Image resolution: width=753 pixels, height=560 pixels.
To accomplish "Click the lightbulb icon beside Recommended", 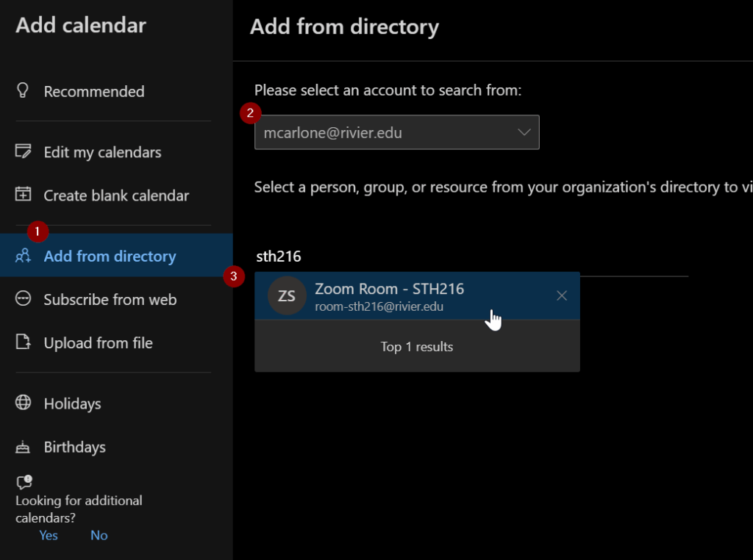I will 24,91.
